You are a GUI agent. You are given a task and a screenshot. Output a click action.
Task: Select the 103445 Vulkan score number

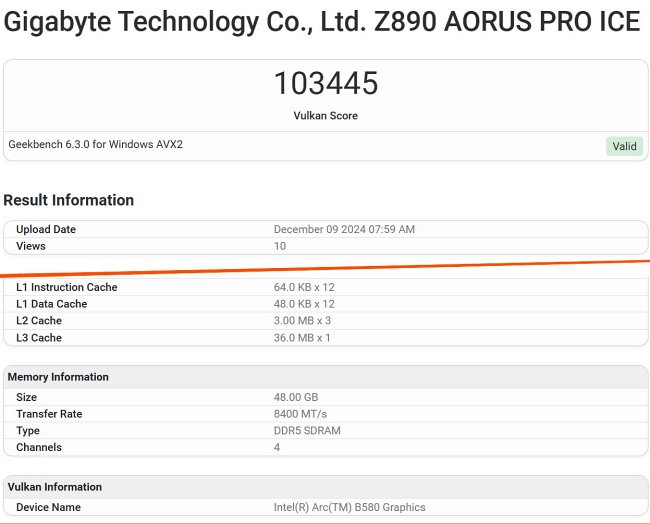point(326,83)
